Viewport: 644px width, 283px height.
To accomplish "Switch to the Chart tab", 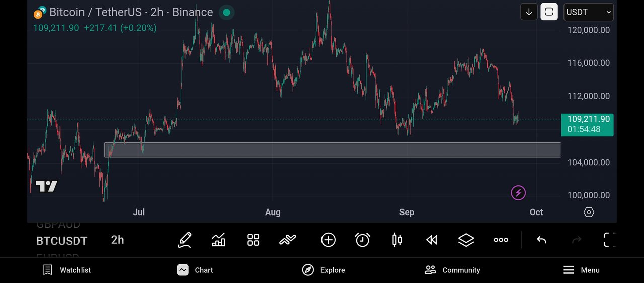I will pos(195,270).
